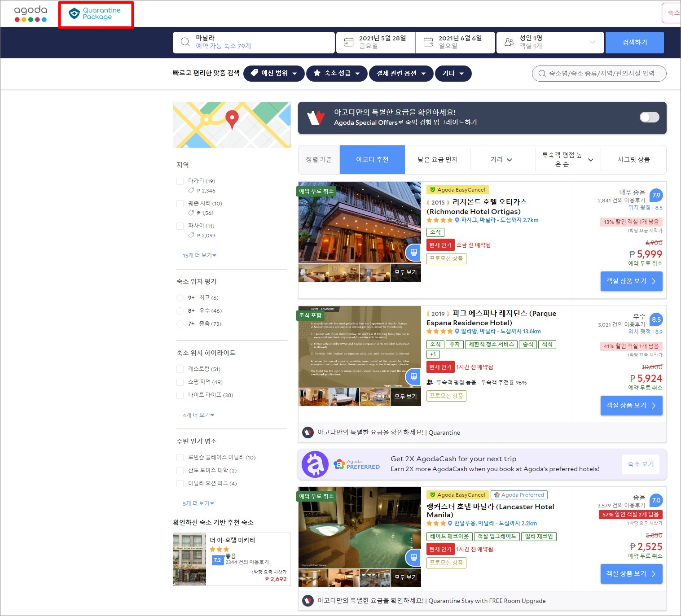This screenshot has width=681, height=616.
Task: Click the guests icon beside 성인 1명
Action: coord(509,42)
